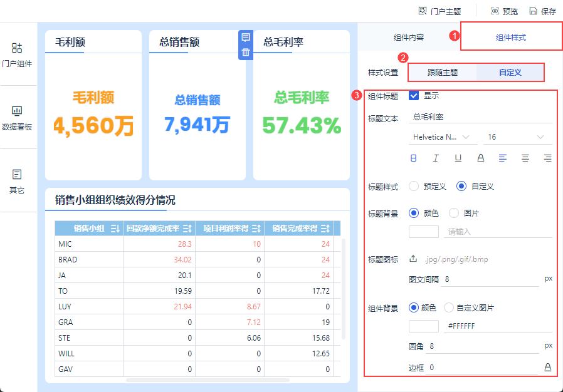Save the portal with 保存

pyautogui.click(x=543, y=11)
